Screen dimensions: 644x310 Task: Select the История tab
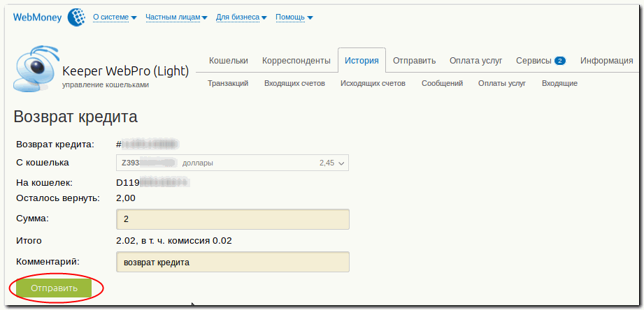pyautogui.click(x=362, y=61)
